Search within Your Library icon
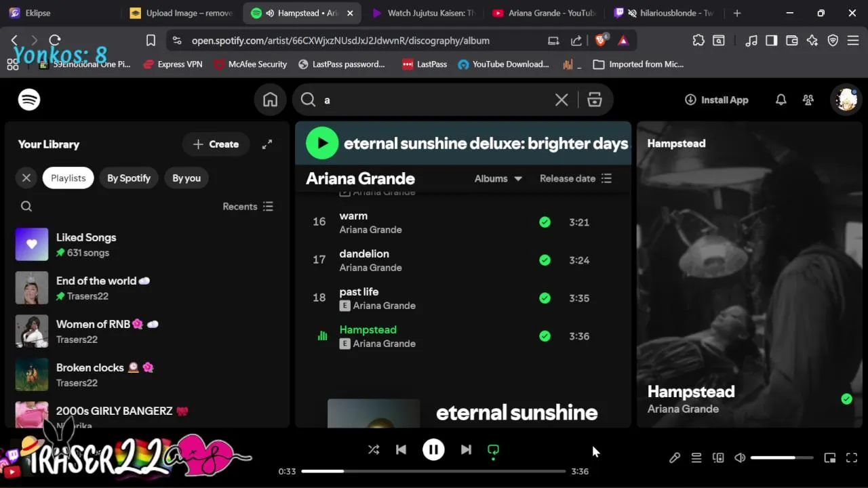This screenshot has height=488, width=868. (26, 207)
